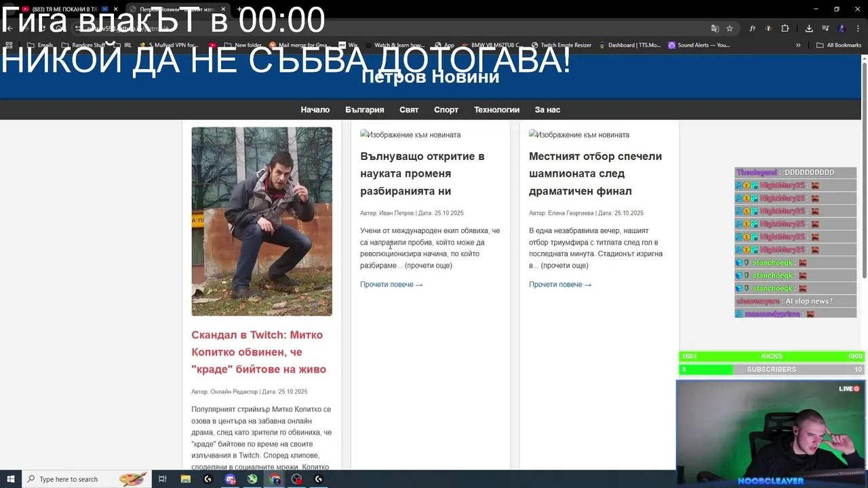Open Discord from the taskbar
Image resolution: width=868 pixels, height=488 pixels.
click(x=231, y=479)
